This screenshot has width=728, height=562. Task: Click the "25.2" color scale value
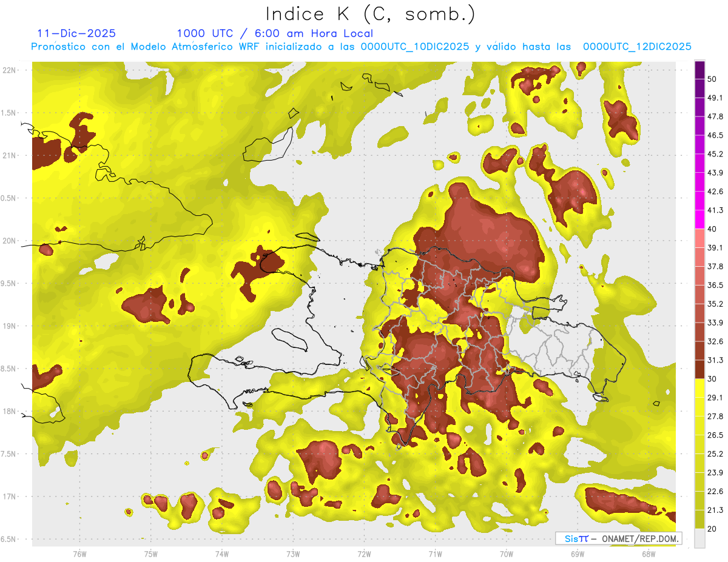715,454
